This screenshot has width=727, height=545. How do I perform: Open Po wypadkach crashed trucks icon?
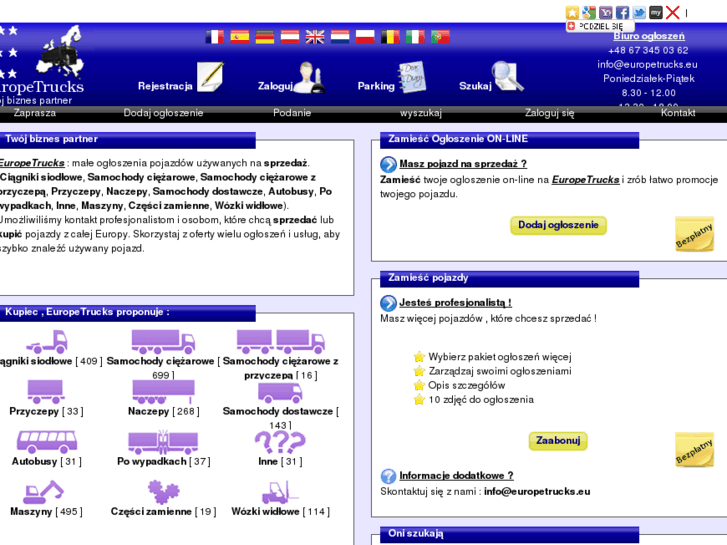point(163,442)
